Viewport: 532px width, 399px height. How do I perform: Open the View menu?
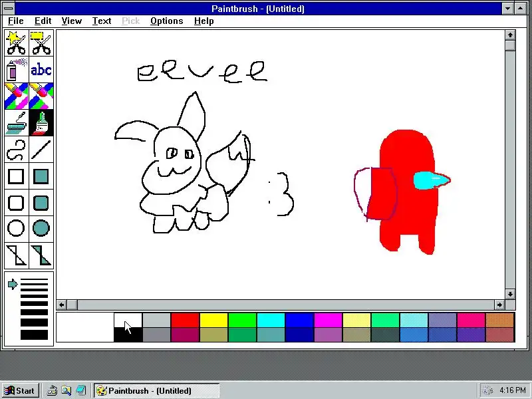pyautogui.click(x=72, y=21)
